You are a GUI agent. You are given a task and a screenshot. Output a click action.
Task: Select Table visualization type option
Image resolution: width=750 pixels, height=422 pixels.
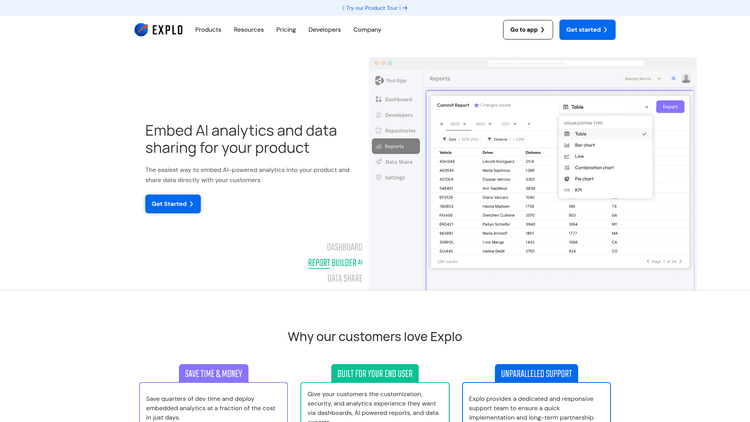click(606, 134)
